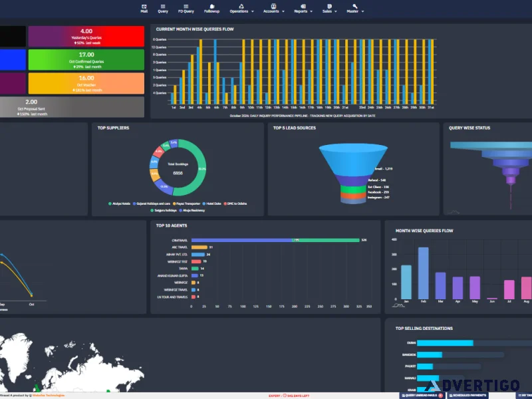Open Oct Voucher card showing 16.00
The height and width of the screenshot is (399, 532).
pos(86,83)
